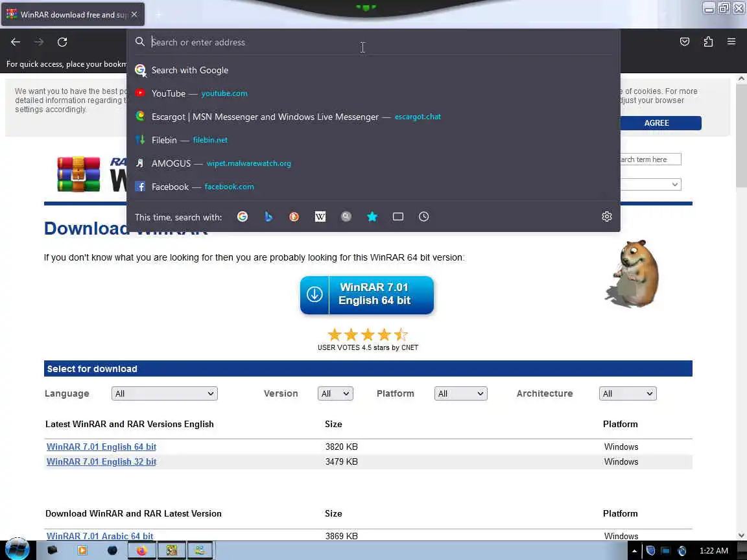Search within open Tabs icon
This screenshot has height=560, width=747.
coord(397,216)
